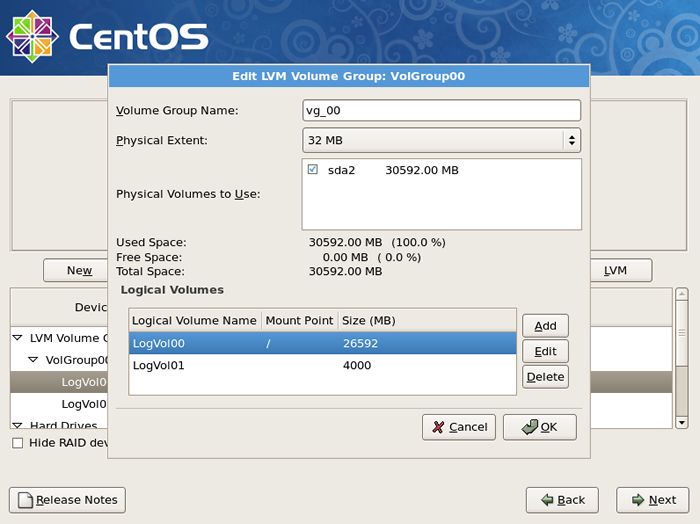The width and height of the screenshot is (700, 524).
Task: Collapse the LVM Volume Groups tree node
Action: click(17, 338)
